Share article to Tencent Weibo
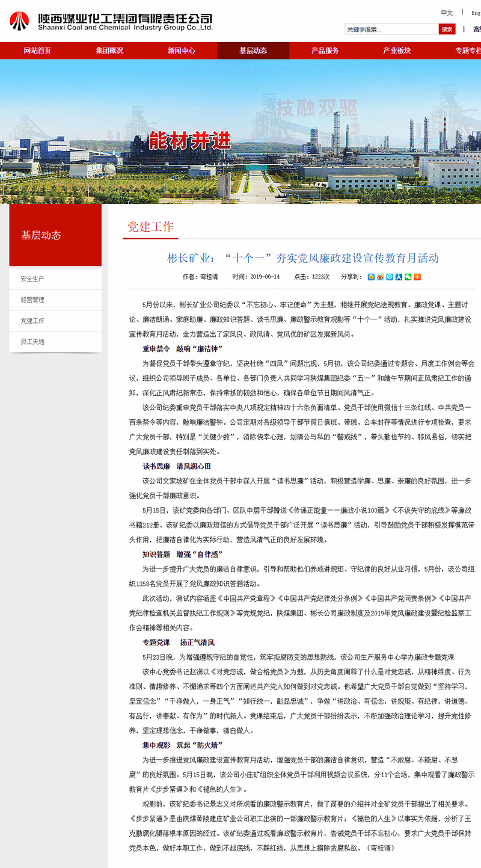Viewport: 481px width, 868px height. click(x=390, y=277)
